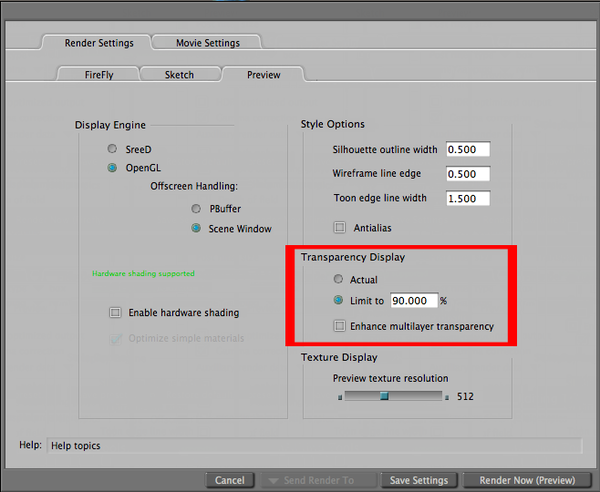The image size is (600, 492).
Task: Enable the Antialias checkbox
Action: 339,228
